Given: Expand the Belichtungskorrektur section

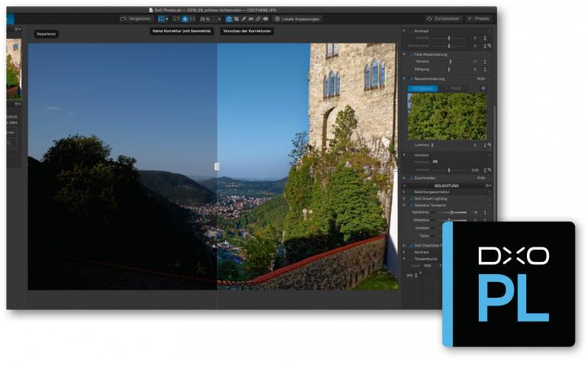Looking at the screenshot, I should click(404, 192).
